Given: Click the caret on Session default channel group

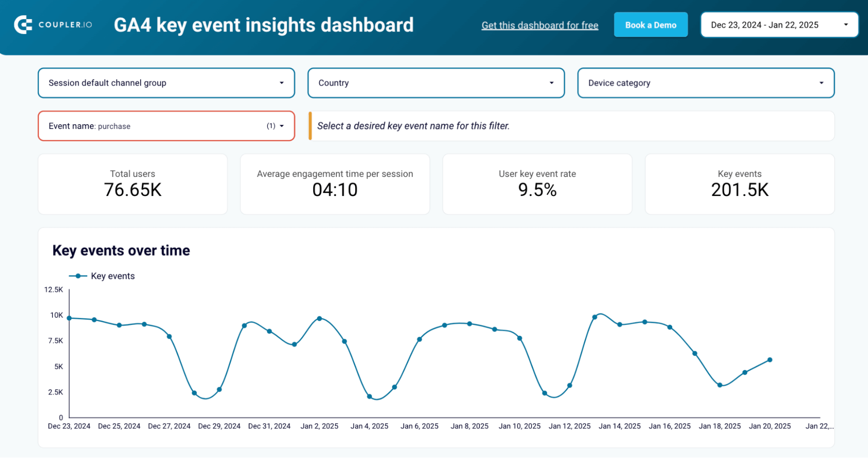Looking at the screenshot, I should pos(282,83).
